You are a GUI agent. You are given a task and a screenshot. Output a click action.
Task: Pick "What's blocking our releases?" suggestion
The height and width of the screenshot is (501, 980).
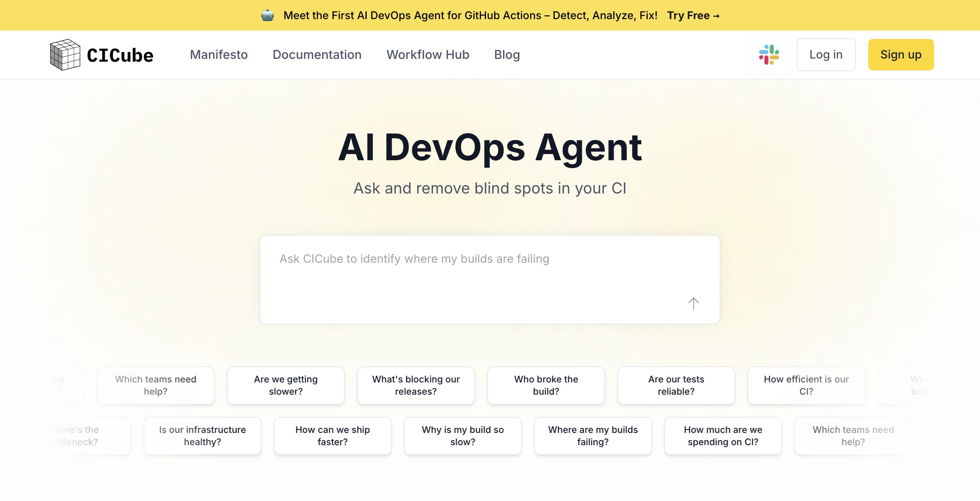(416, 386)
